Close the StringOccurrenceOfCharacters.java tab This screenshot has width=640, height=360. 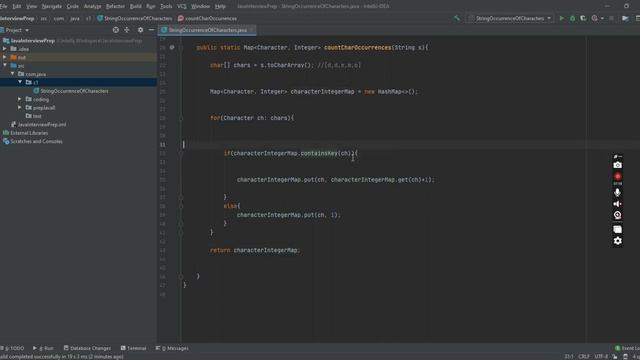tap(252, 30)
